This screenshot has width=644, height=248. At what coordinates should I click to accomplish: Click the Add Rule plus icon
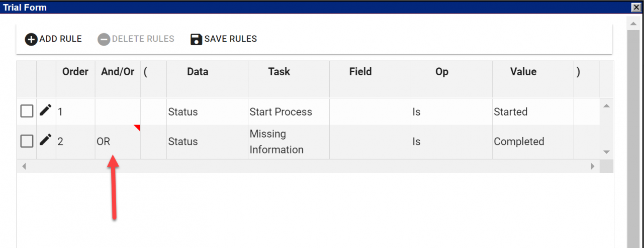click(x=31, y=39)
